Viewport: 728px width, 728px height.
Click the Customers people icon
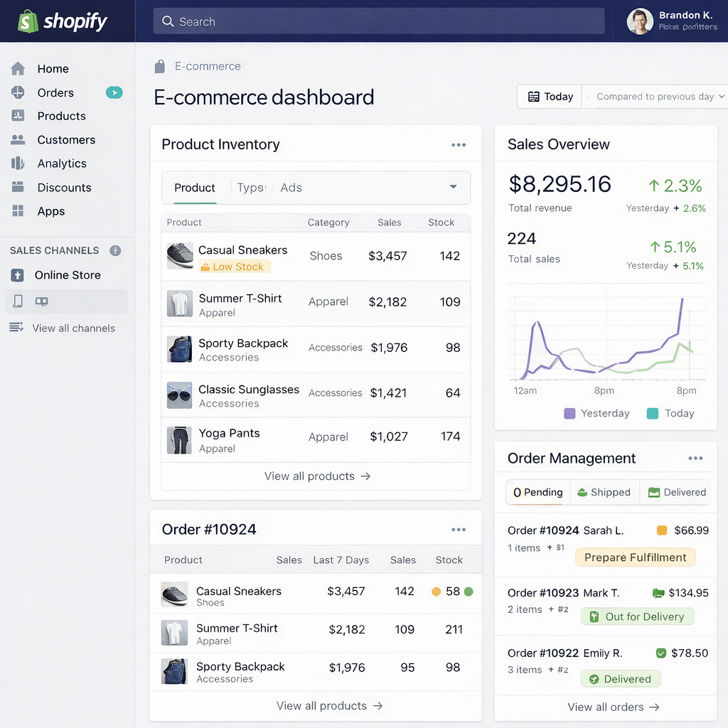click(x=18, y=140)
